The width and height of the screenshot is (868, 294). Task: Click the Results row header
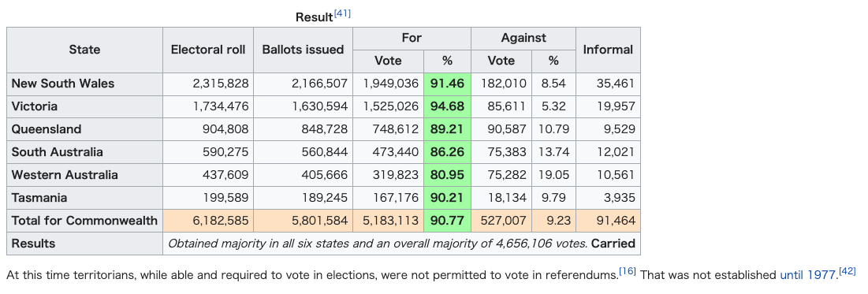click(x=84, y=244)
